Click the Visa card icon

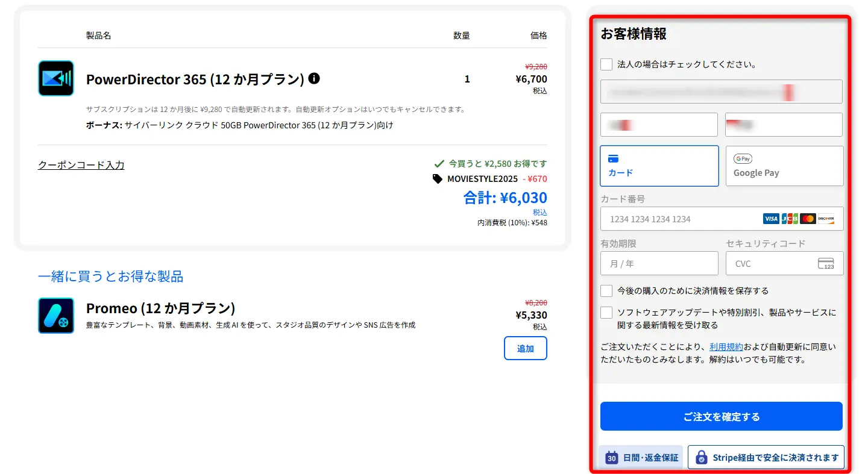click(771, 219)
